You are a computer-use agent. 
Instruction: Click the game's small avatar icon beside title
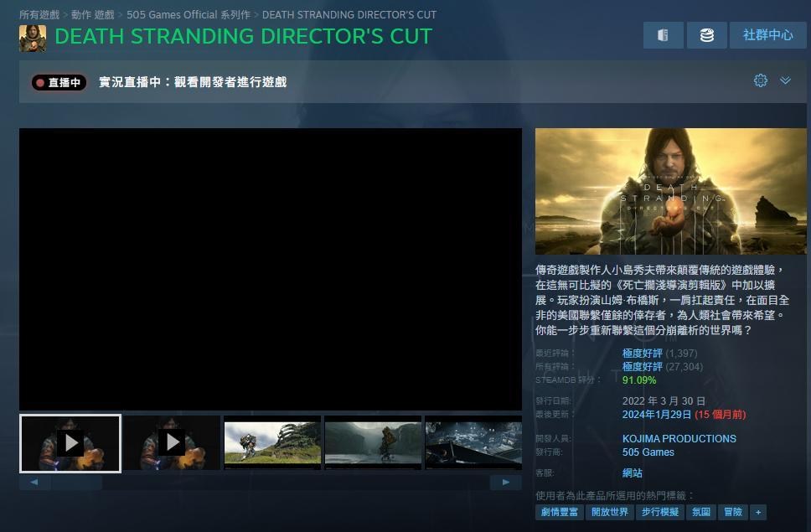(33, 39)
